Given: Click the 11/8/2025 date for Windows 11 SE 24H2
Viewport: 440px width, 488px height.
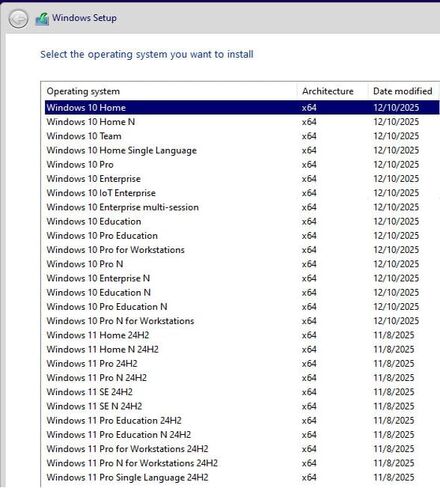Looking at the screenshot, I should coord(394,392).
